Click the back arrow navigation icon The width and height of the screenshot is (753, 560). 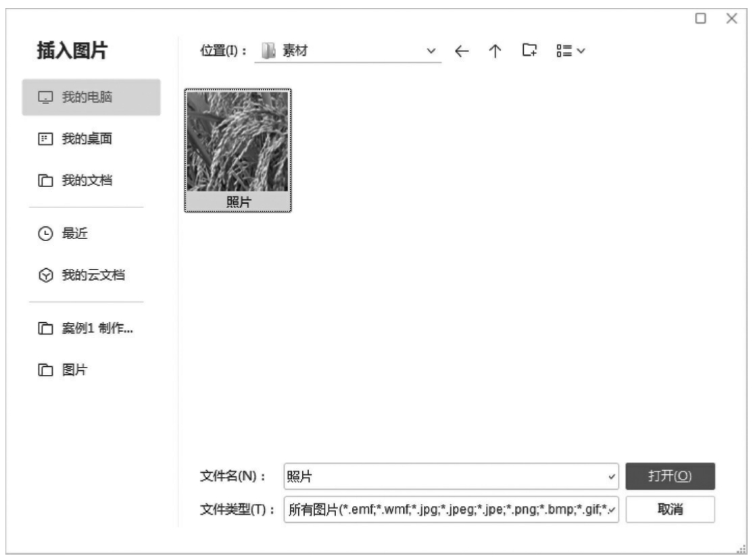pos(462,51)
